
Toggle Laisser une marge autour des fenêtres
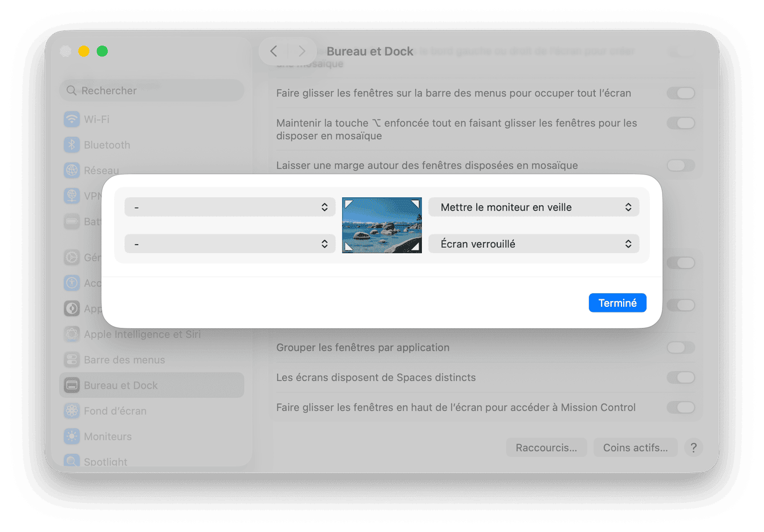(681, 165)
